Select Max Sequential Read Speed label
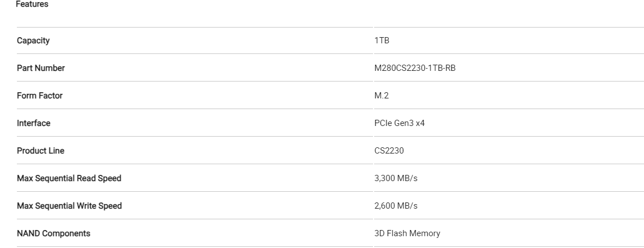The width and height of the screenshot is (644, 248). 69,178
